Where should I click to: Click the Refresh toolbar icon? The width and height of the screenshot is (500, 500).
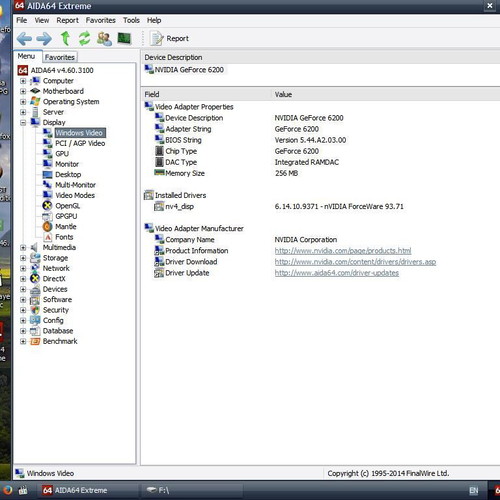[84, 38]
